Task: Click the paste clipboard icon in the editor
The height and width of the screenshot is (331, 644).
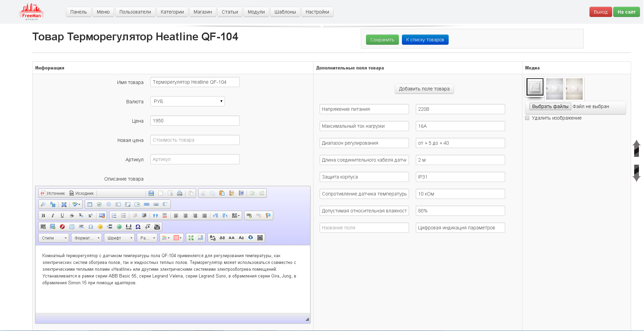Action: click(x=222, y=193)
